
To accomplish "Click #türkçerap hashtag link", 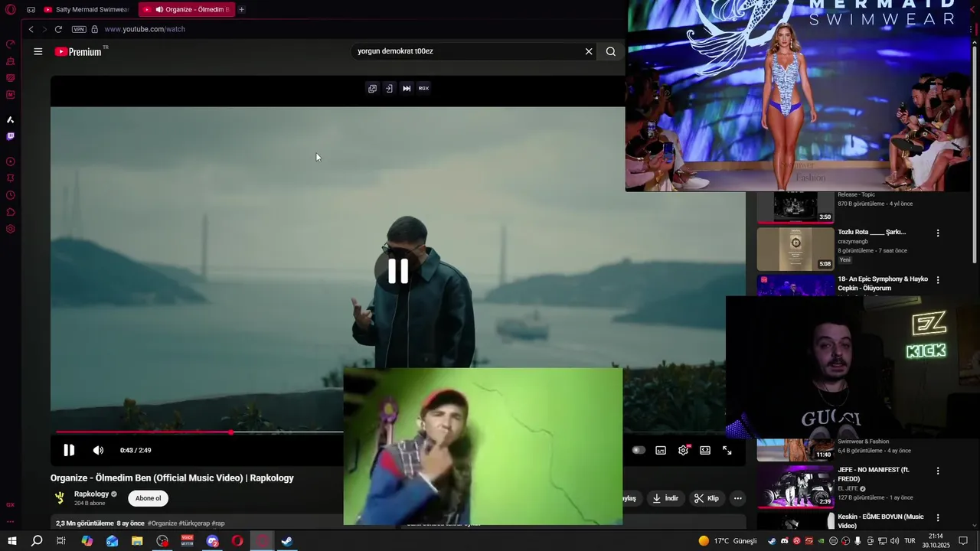I will click(x=194, y=523).
